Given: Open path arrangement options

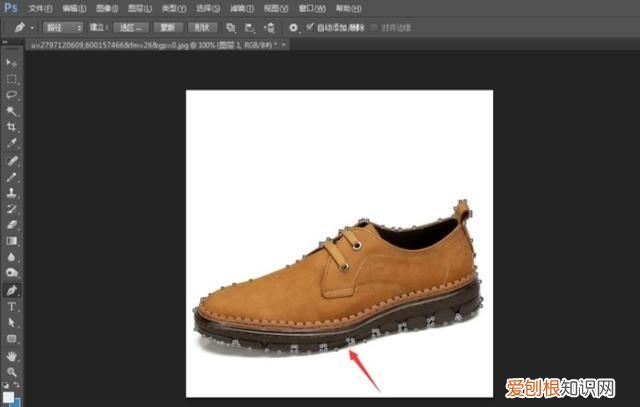Looking at the screenshot, I should pos(269,28).
